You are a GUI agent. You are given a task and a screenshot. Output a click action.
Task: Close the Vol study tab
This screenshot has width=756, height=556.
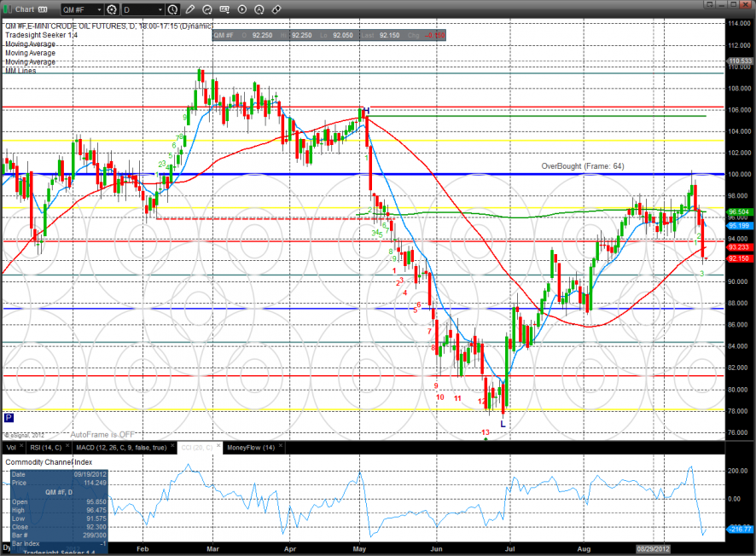click(x=20, y=447)
